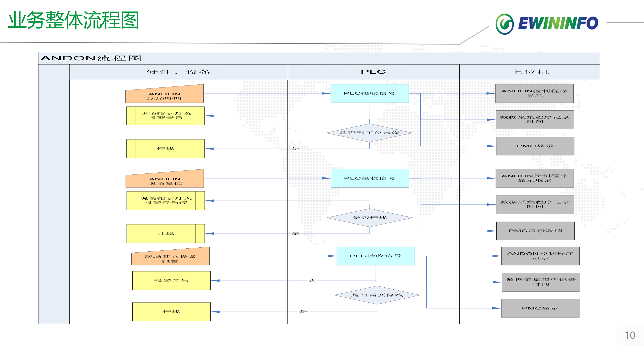The image size is (644, 362).
Task: Click the slide title 业务整体流程图
Action: pos(73,20)
